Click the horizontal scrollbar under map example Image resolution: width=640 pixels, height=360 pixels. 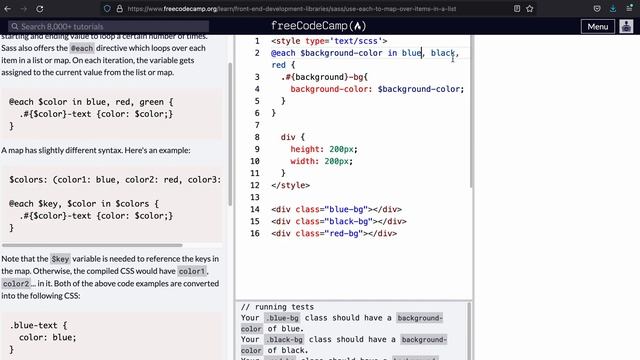(x=92, y=245)
